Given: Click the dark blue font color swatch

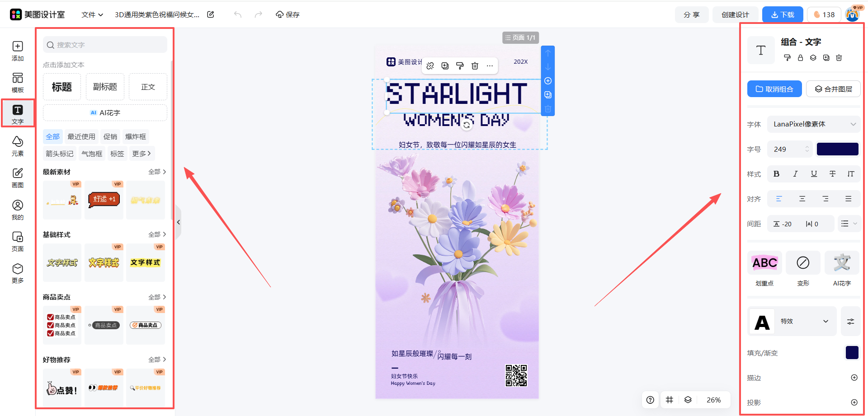Looking at the screenshot, I should (x=837, y=149).
